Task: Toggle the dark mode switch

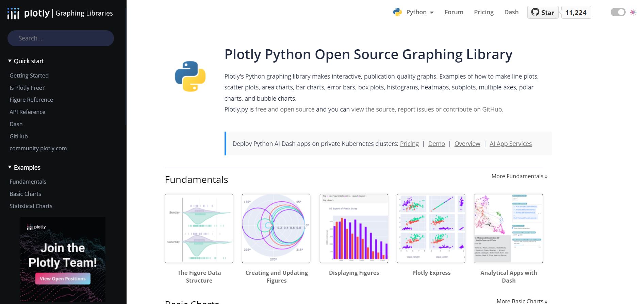Action: click(x=618, y=12)
